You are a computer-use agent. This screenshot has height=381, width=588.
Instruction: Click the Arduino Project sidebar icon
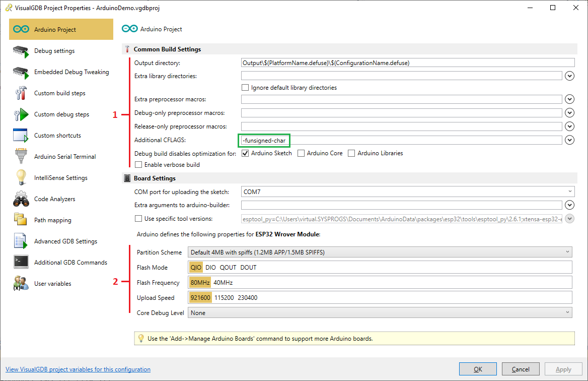point(21,29)
